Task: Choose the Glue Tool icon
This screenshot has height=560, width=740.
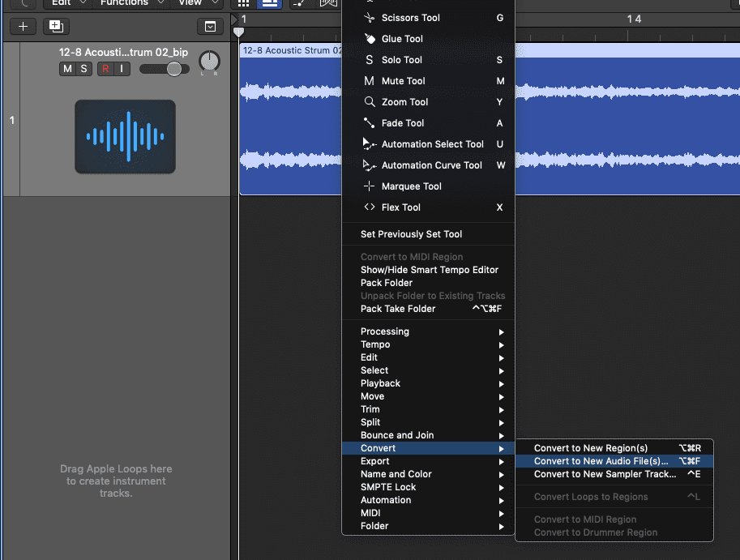Action: 370,39
